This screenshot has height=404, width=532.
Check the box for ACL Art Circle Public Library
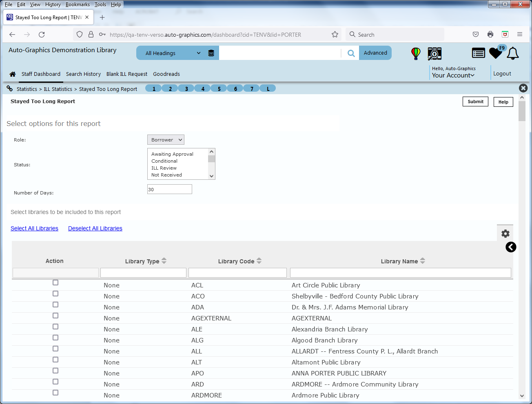click(x=55, y=283)
